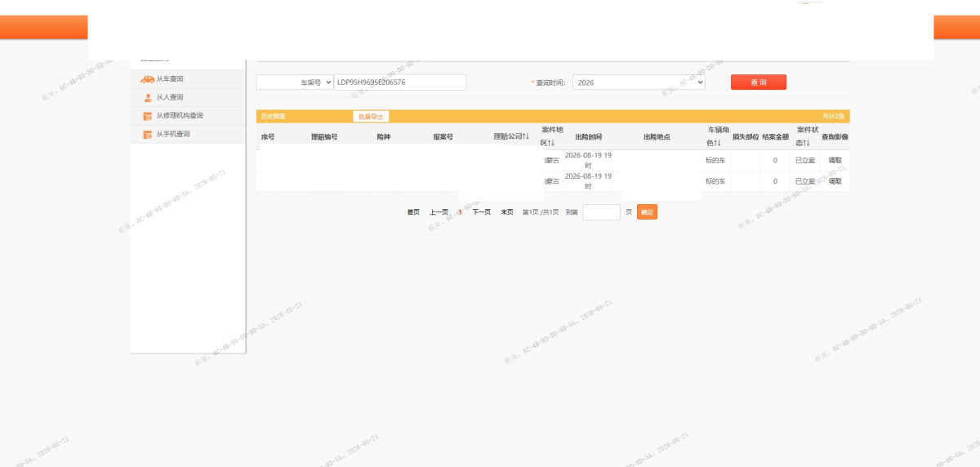Click 已立案 status in first row

(x=805, y=160)
